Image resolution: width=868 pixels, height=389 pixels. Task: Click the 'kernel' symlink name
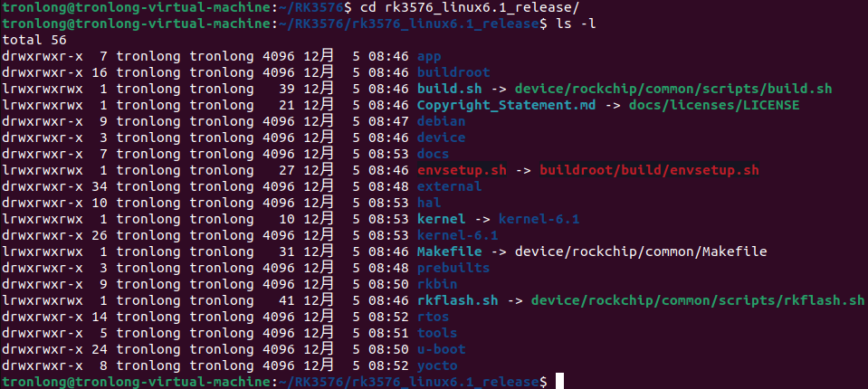(441, 219)
